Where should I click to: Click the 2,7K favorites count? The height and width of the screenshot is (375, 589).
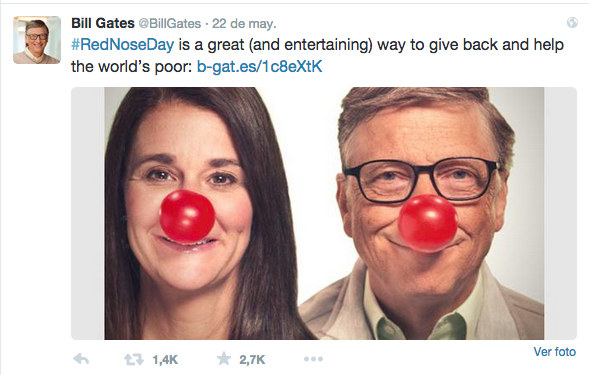[252, 360]
